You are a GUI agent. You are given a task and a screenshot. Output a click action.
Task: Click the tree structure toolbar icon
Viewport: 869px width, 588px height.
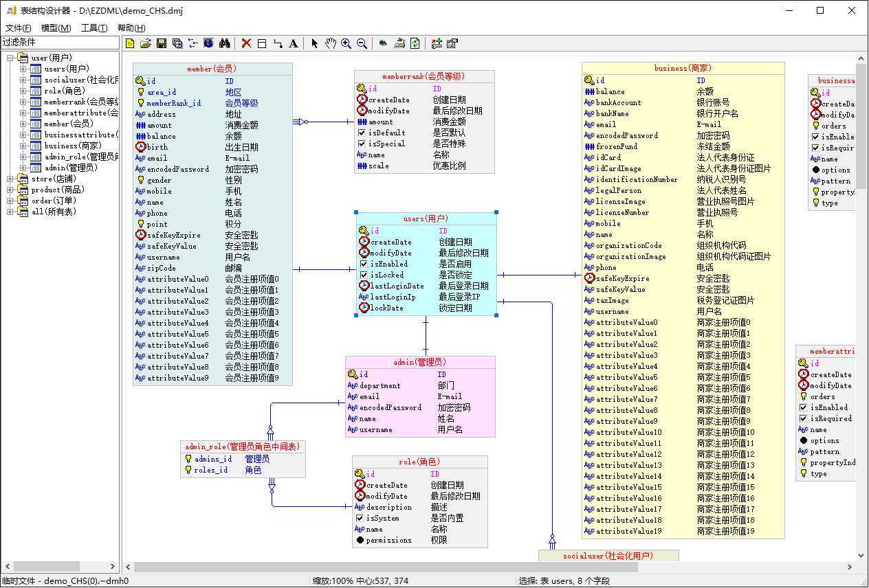(193, 43)
